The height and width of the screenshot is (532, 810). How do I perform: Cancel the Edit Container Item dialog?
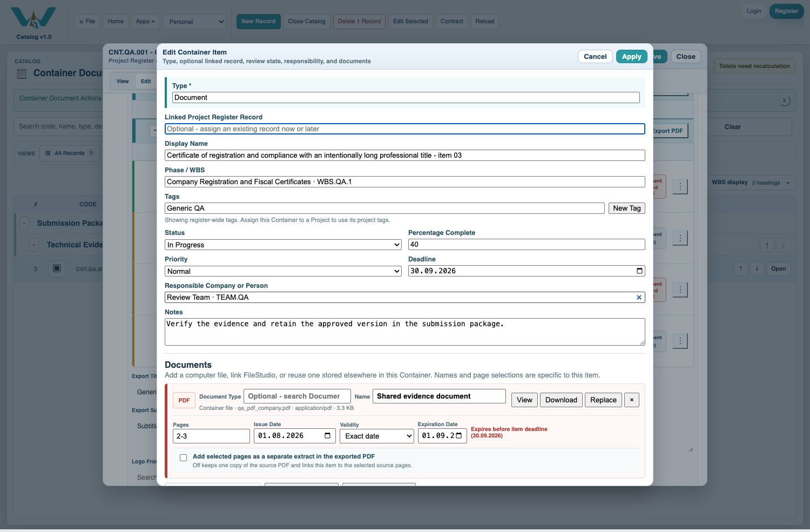(595, 57)
